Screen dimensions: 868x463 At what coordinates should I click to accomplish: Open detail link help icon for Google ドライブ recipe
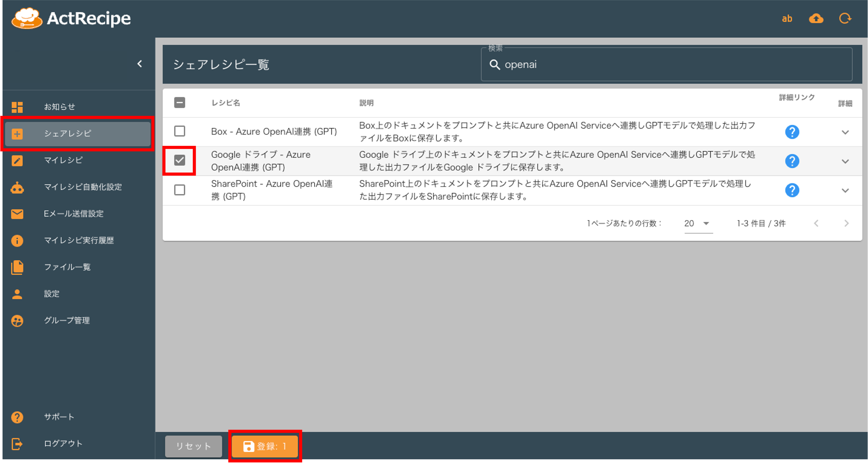pyautogui.click(x=792, y=161)
